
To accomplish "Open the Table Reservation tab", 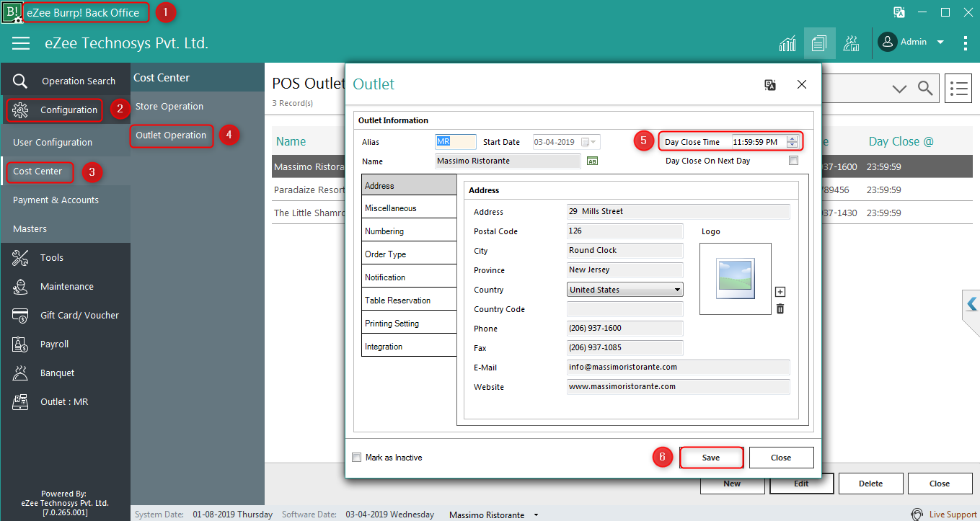I will [409, 300].
